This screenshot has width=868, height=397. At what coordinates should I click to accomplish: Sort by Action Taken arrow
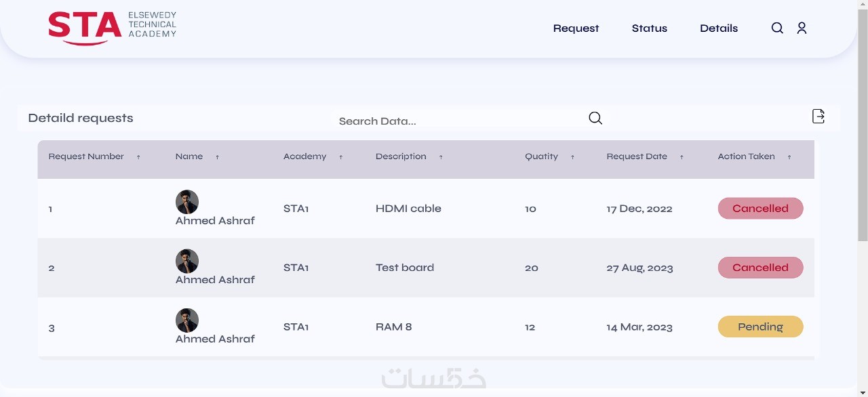click(789, 157)
